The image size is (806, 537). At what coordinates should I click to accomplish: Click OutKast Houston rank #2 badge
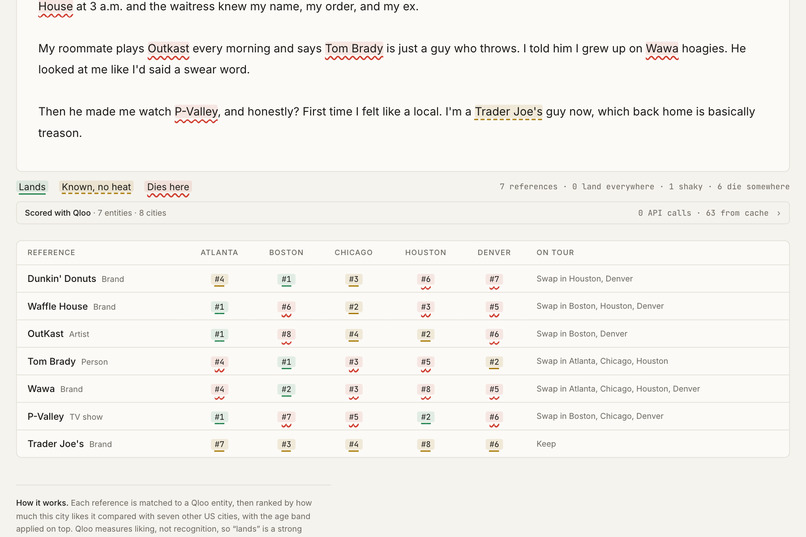point(426,334)
